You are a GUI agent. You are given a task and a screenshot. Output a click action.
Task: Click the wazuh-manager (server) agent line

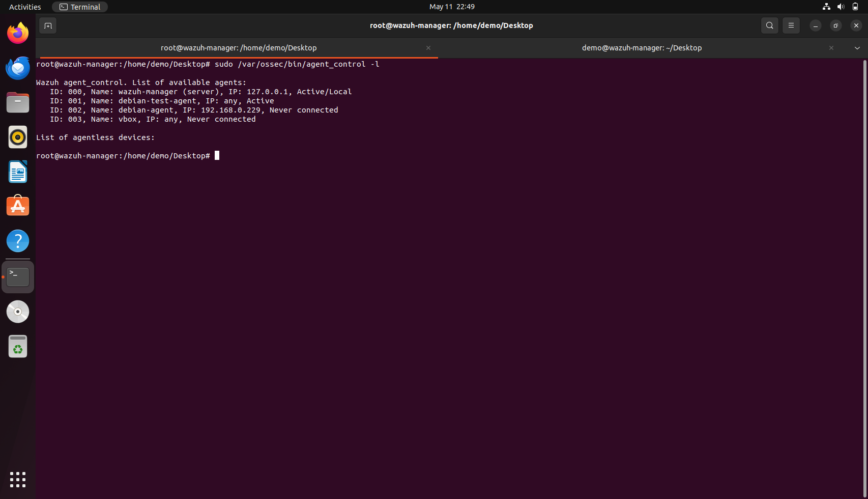200,92
